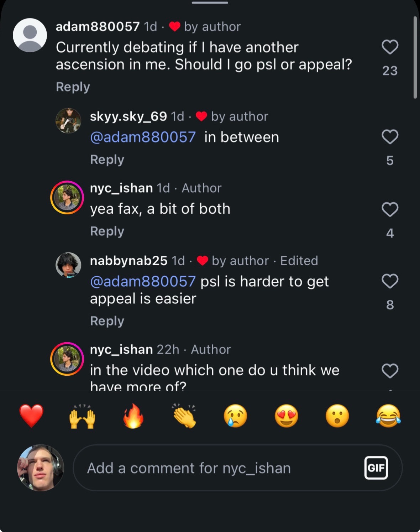Open nyc_ishan's story from "yea fax" avatar
The height and width of the screenshot is (532, 420).
click(67, 198)
